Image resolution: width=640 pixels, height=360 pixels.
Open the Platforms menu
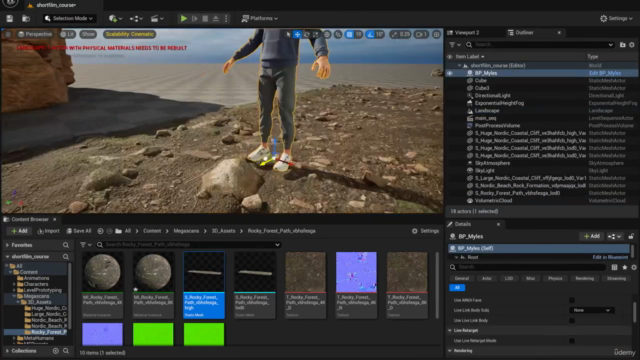click(260, 18)
